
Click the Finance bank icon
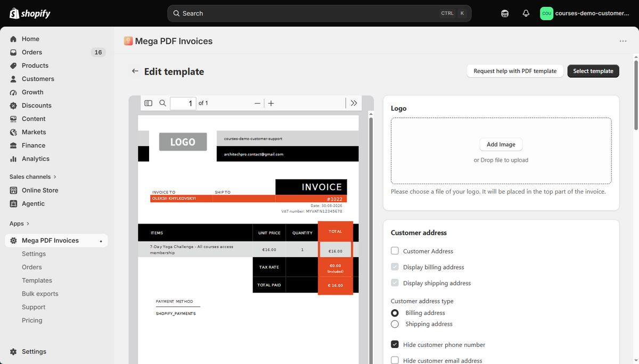pos(13,145)
